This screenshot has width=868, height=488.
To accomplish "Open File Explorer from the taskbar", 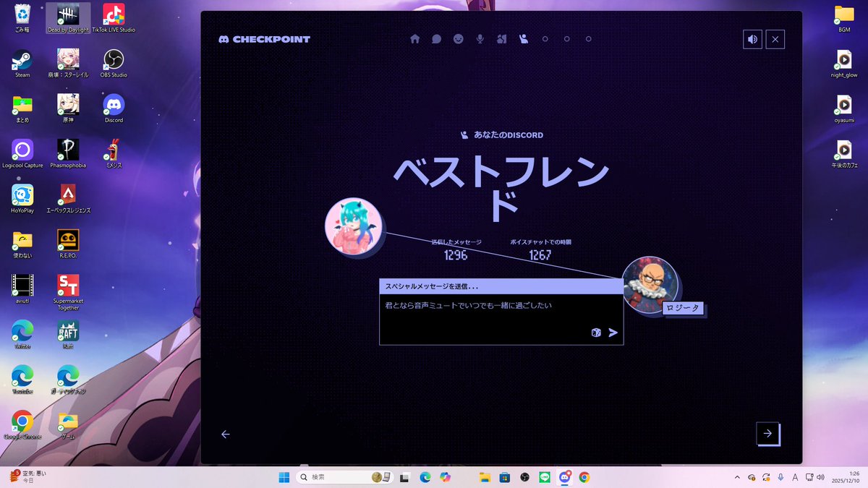I will (485, 477).
